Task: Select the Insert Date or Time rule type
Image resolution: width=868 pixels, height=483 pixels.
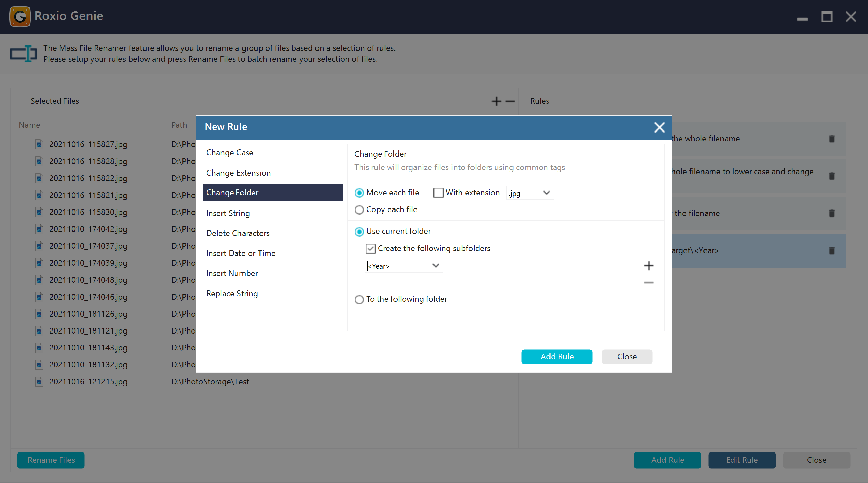Action: (241, 253)
